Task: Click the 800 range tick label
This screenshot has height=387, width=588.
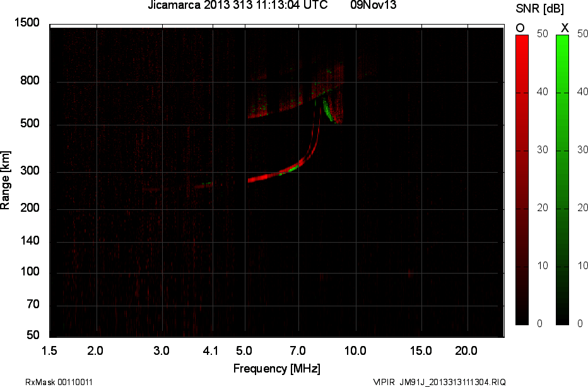Action: click(x=30, y=81)
